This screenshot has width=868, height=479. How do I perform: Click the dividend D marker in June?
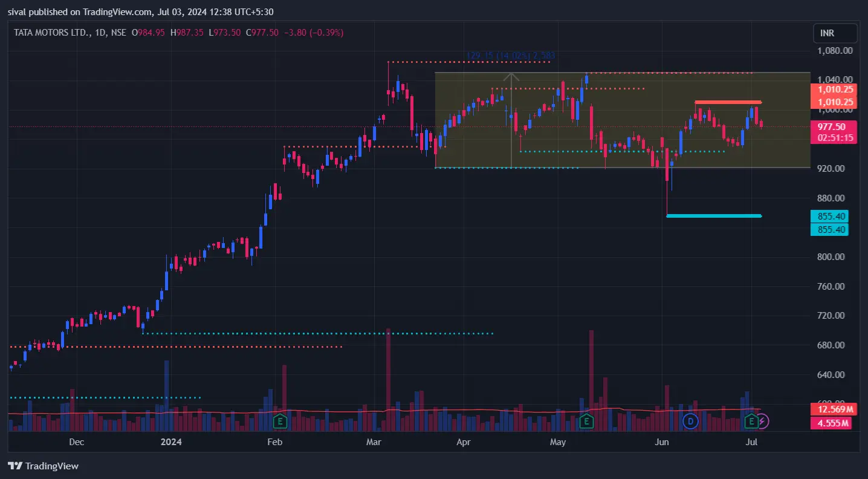tap(690, 421)
